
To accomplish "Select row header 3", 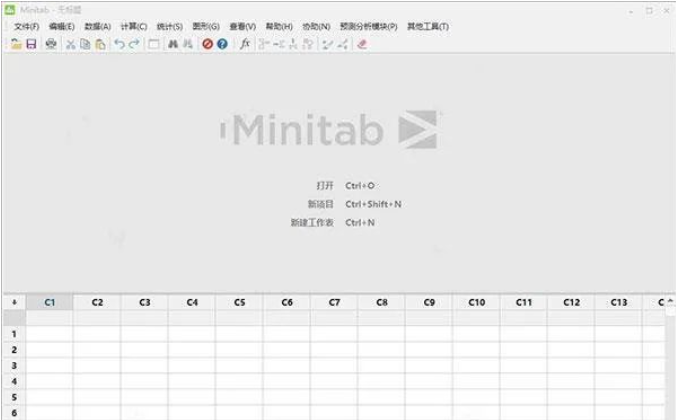I will tap(14, 366).
